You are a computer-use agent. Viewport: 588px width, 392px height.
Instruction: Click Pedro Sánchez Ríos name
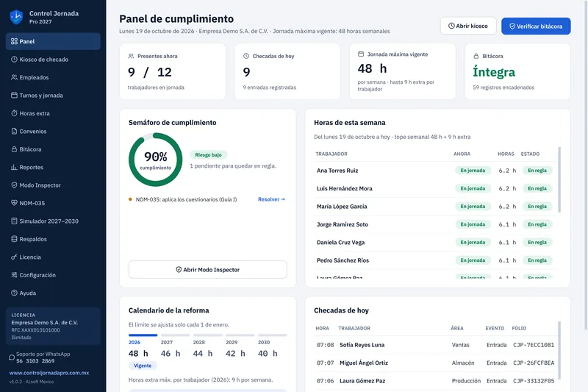(x=343, y=260)
